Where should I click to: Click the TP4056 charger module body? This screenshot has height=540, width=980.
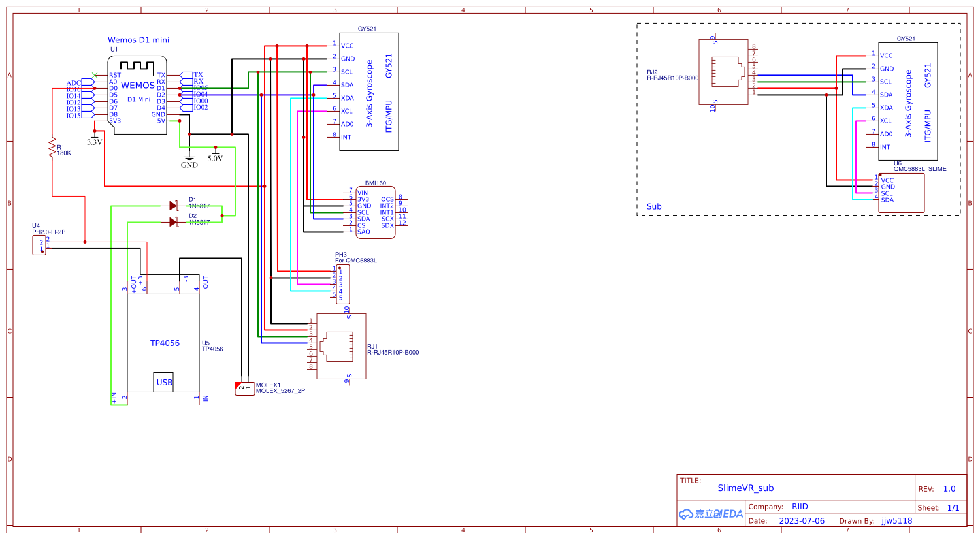coord(163,343)
